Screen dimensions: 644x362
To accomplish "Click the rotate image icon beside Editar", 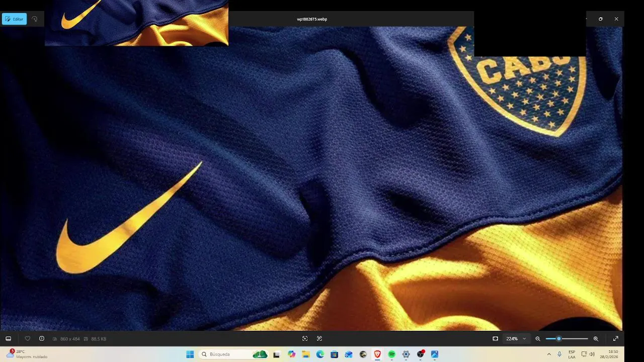I will 35,19.
